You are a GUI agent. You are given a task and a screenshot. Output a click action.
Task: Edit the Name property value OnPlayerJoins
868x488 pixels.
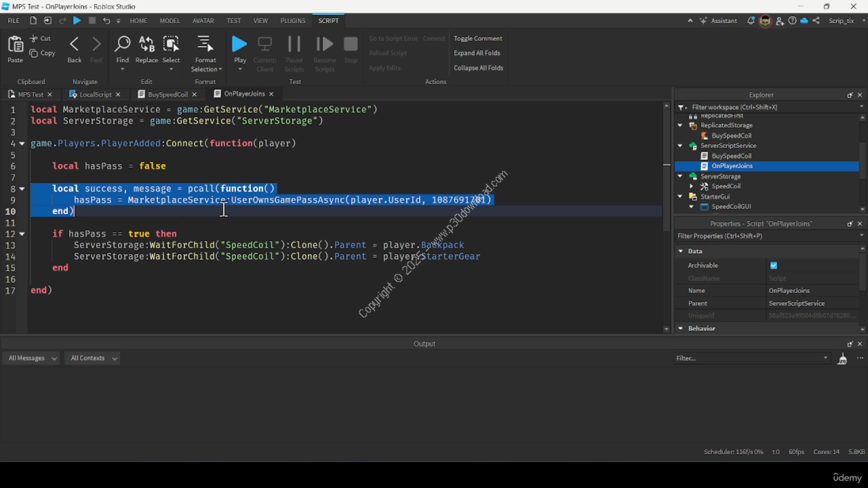pyautogui.click(x=814, y=291)
